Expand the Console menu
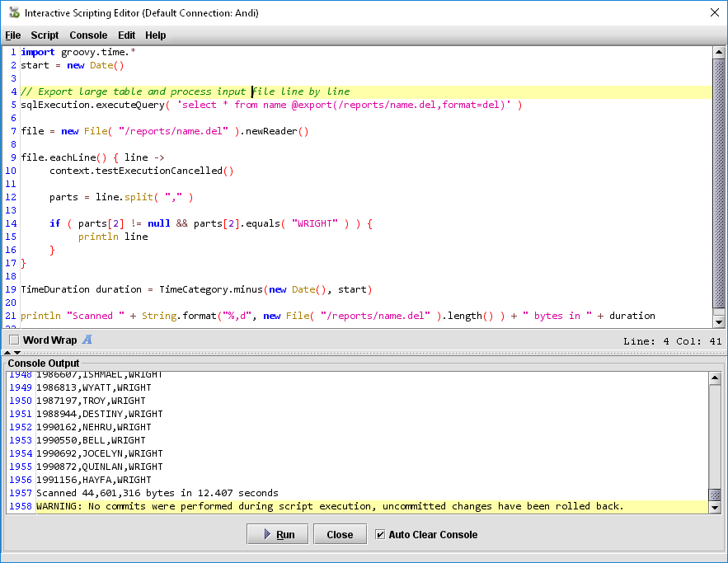728x563 pixels. [x=88, y=35]
